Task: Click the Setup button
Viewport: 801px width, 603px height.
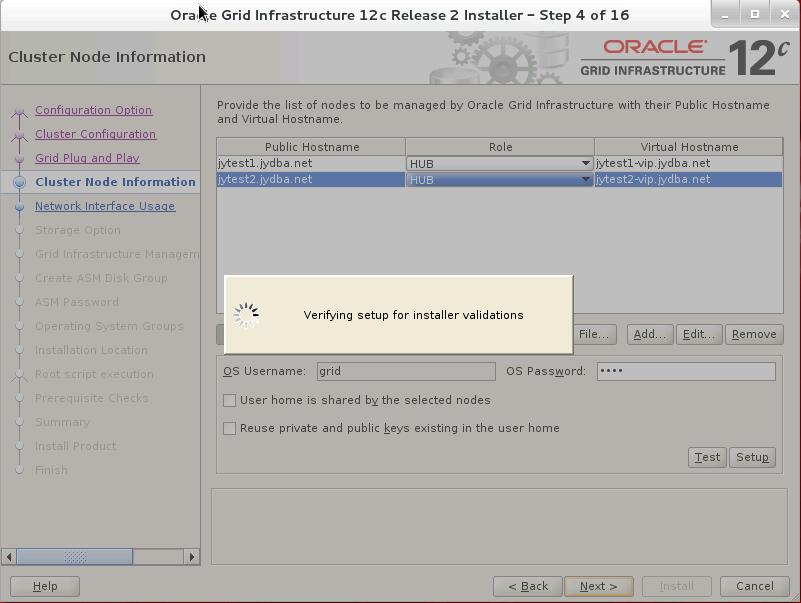Action: pos(752,457)
